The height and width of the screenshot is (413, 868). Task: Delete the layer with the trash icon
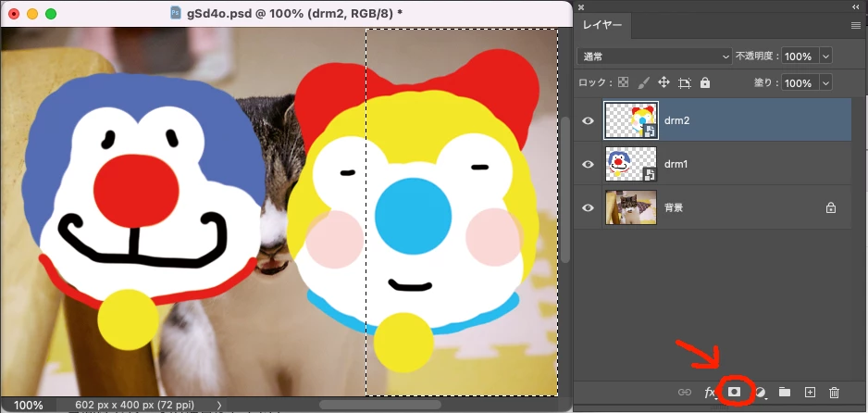click(x=835, y=393)
